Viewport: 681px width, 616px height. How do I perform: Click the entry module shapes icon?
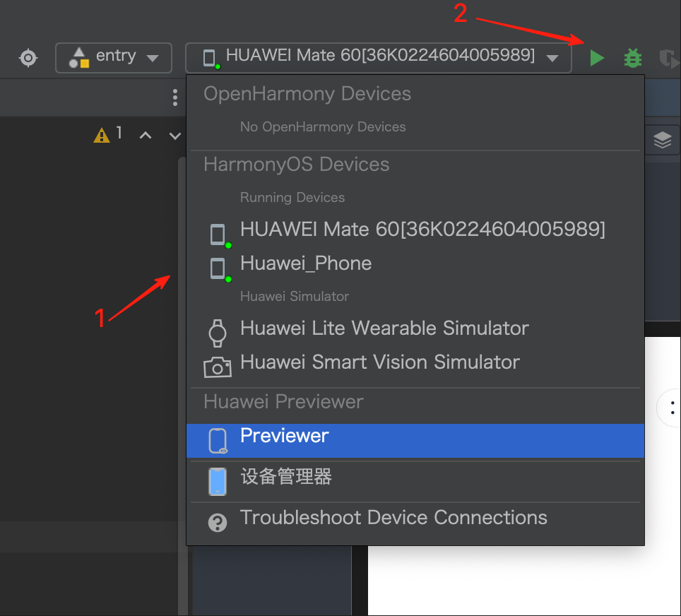tap(79, 58)
